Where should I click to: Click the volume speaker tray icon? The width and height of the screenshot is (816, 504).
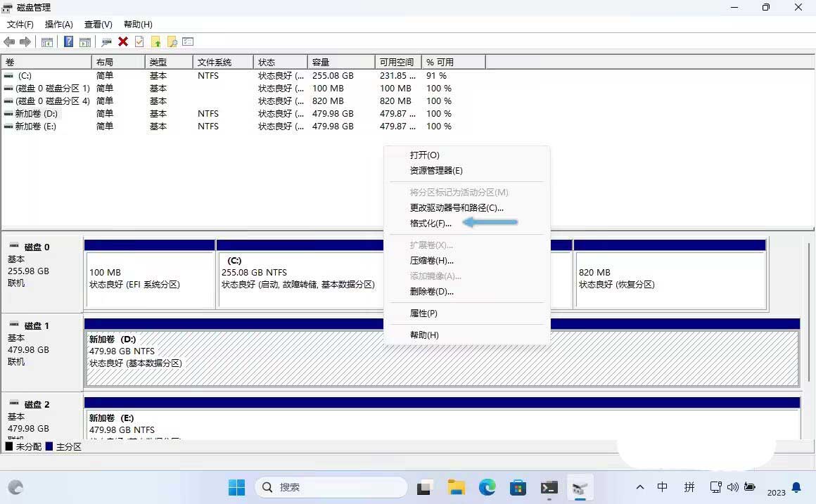733,487
